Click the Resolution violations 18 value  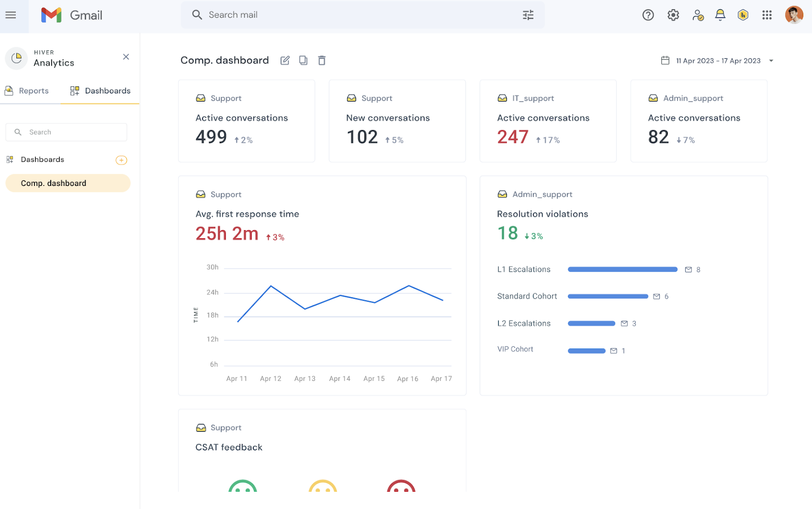click(507, 233)
